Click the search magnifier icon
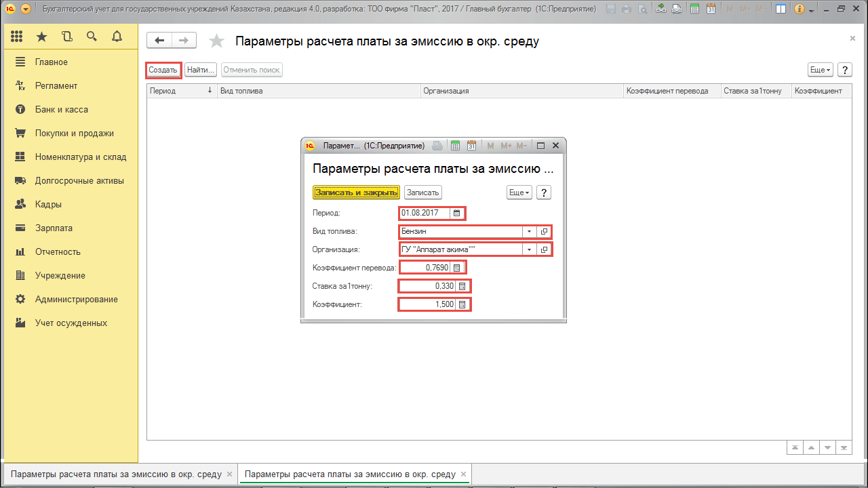 click(92, 37)
